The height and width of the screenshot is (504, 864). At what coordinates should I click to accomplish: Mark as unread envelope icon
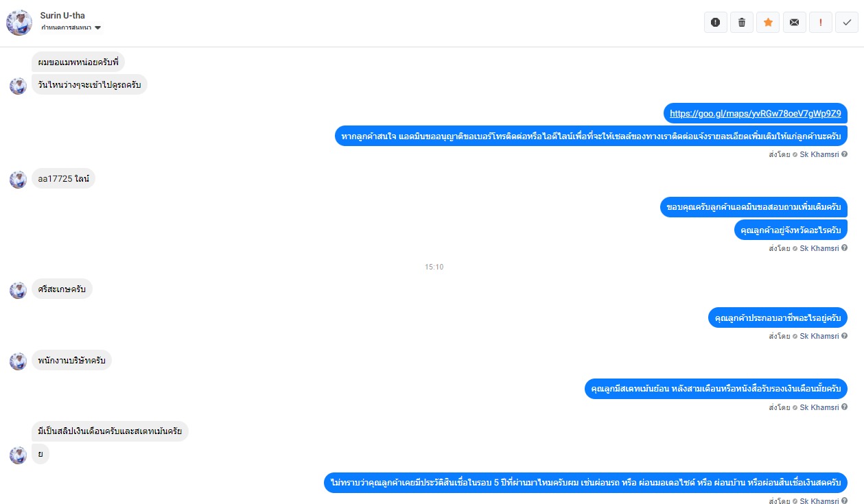[794, 23]
